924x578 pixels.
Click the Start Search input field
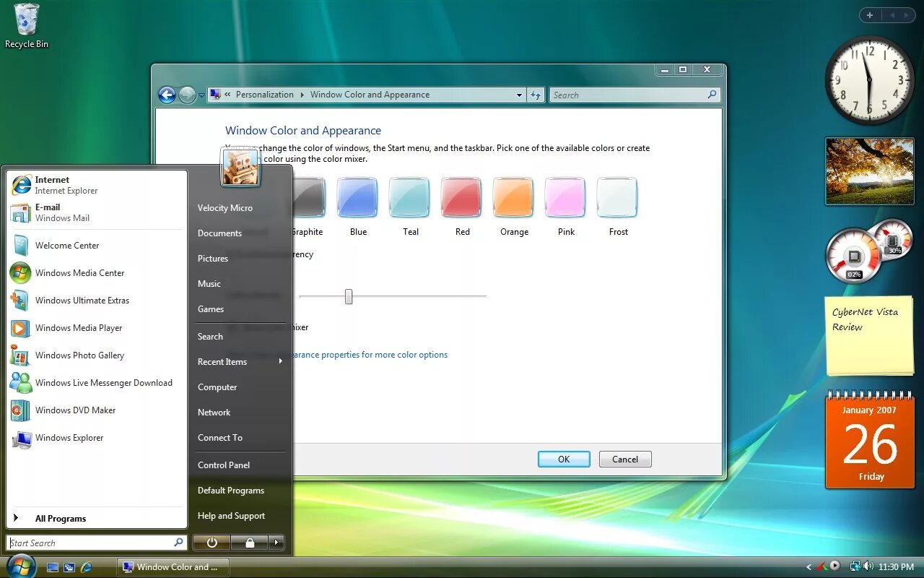[97, 543]
